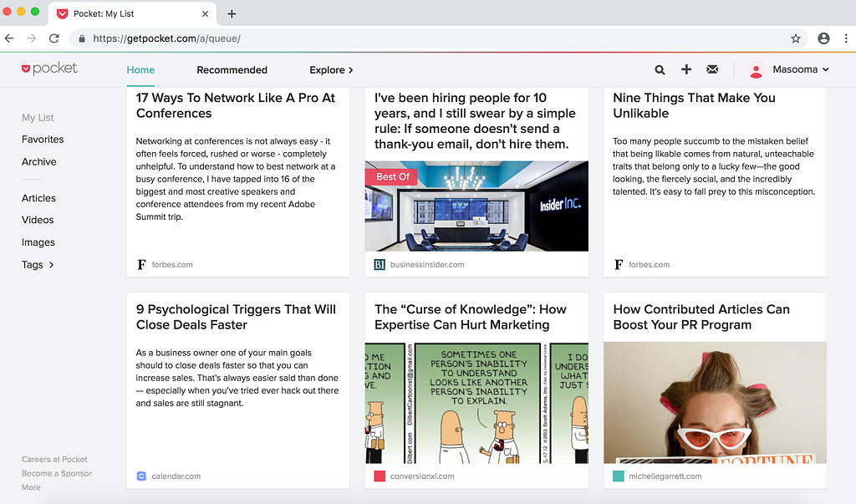Image resolution: width=856 pixels, height=504 pixels.
Task: Open the 9 Psychological Triggers article title
Action: coord(236,317)
